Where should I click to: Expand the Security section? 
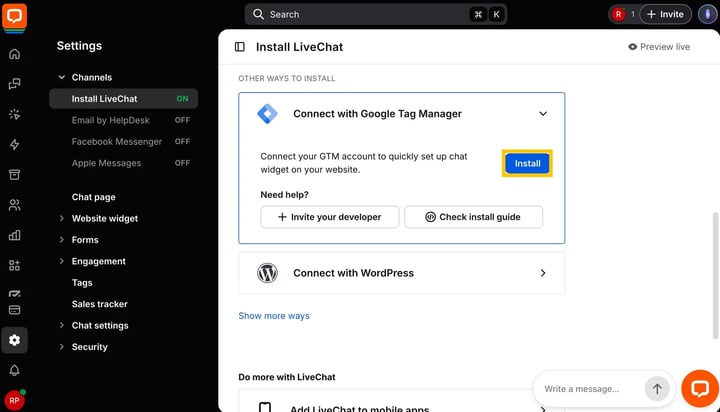click(x=62, y=346)
